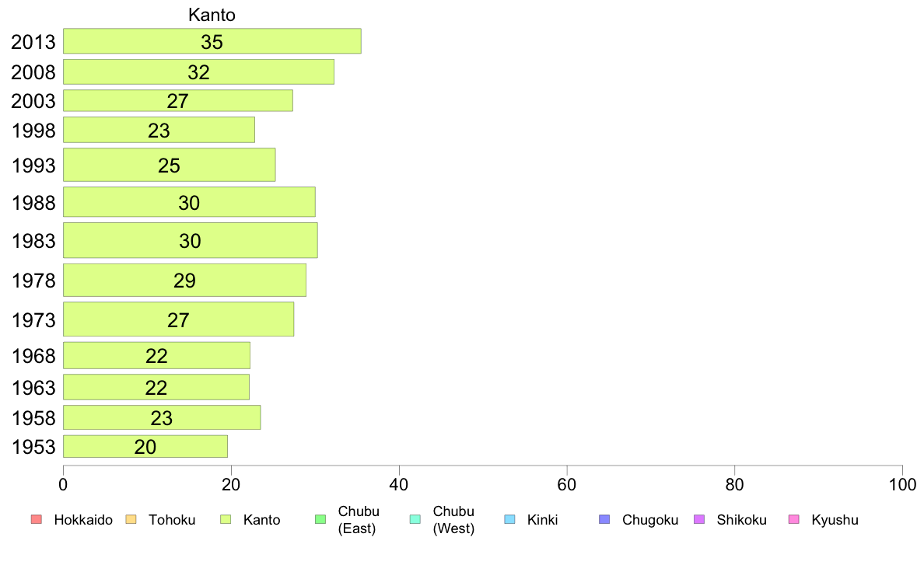Click the Tohoku orange legend swatch
The height and width of the screenshot is (572, 924).
click(131, 520)
